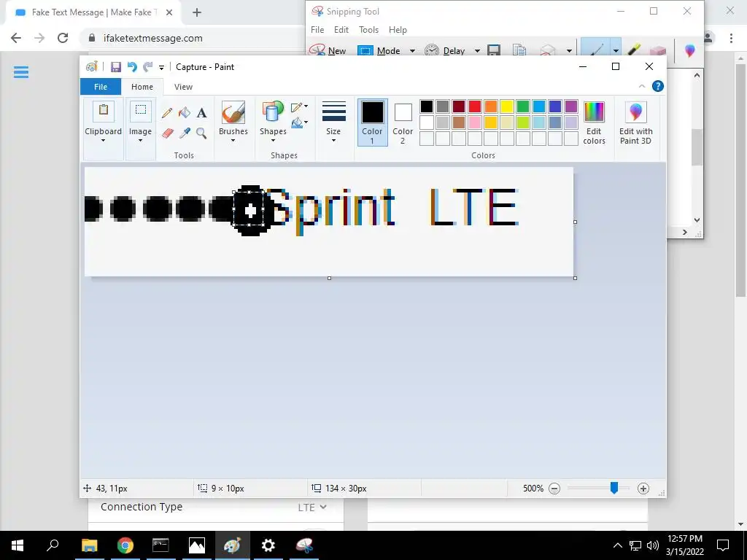
Task: Open Settings gear from taskbar
Action: [x=268, y=545]
